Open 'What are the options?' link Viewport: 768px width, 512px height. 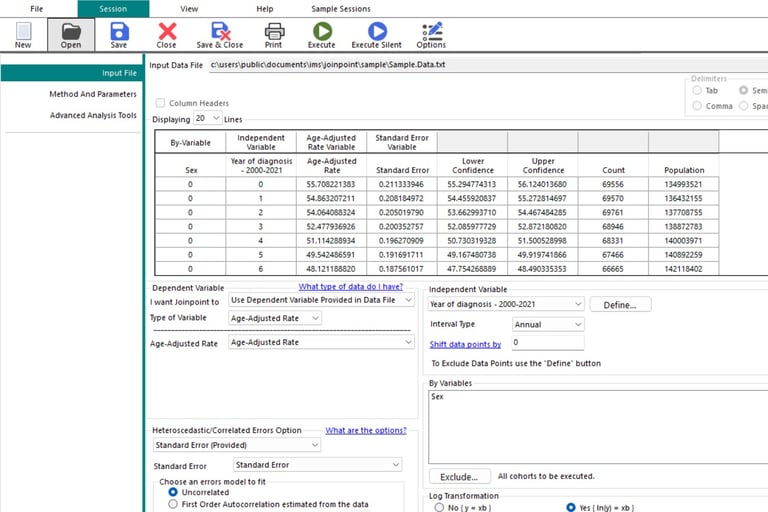point(366,430)
